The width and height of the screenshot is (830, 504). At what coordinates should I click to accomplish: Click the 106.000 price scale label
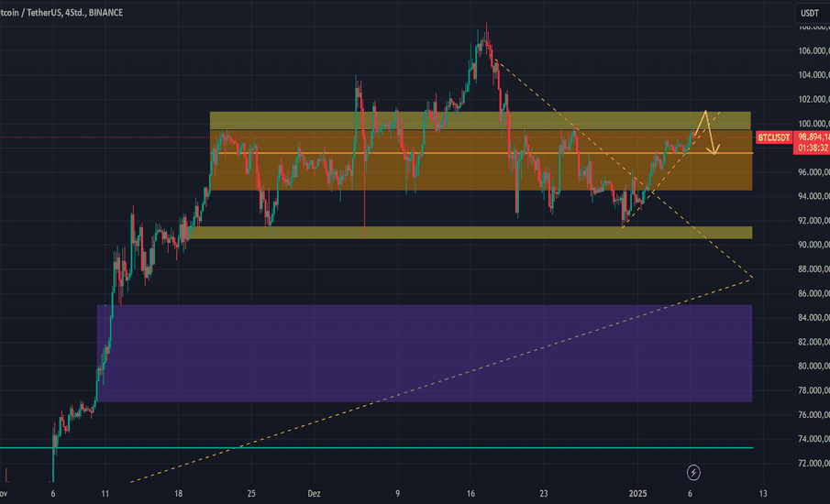coord(807,51)
